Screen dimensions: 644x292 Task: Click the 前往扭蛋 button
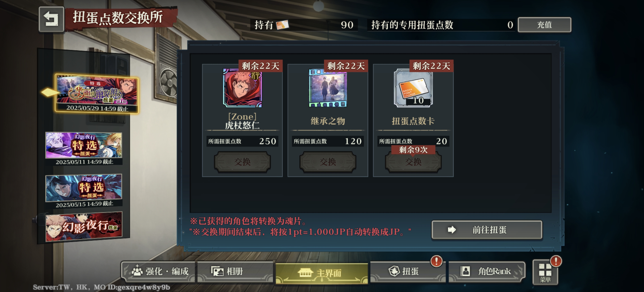tap(487, 230)
